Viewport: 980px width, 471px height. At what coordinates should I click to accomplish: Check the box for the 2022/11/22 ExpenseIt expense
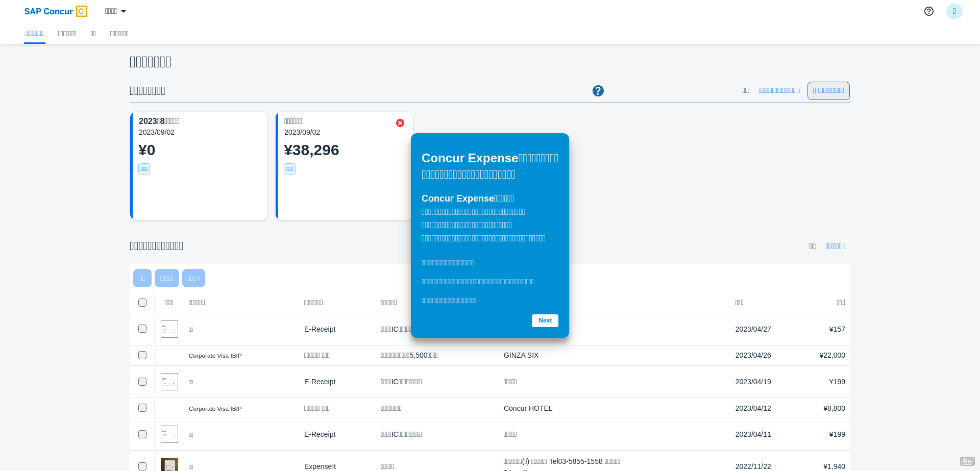[142, 466]
